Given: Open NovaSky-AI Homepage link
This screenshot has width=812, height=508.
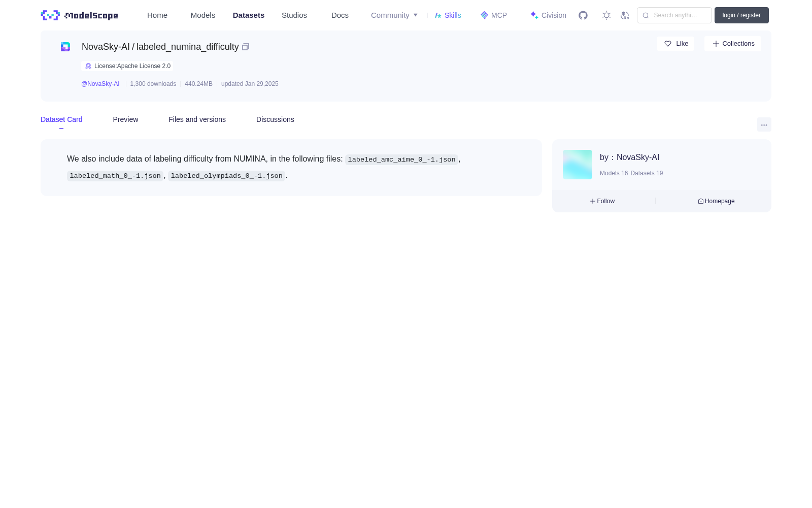Looking at the screenshot, I should coord(716,201).
